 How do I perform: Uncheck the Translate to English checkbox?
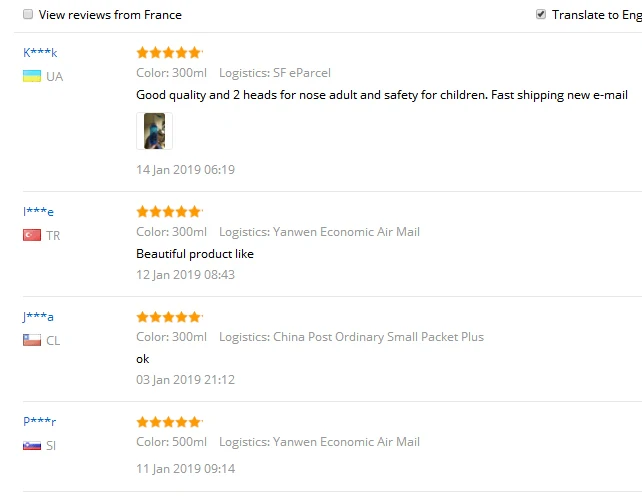click(x=540, y=14)
